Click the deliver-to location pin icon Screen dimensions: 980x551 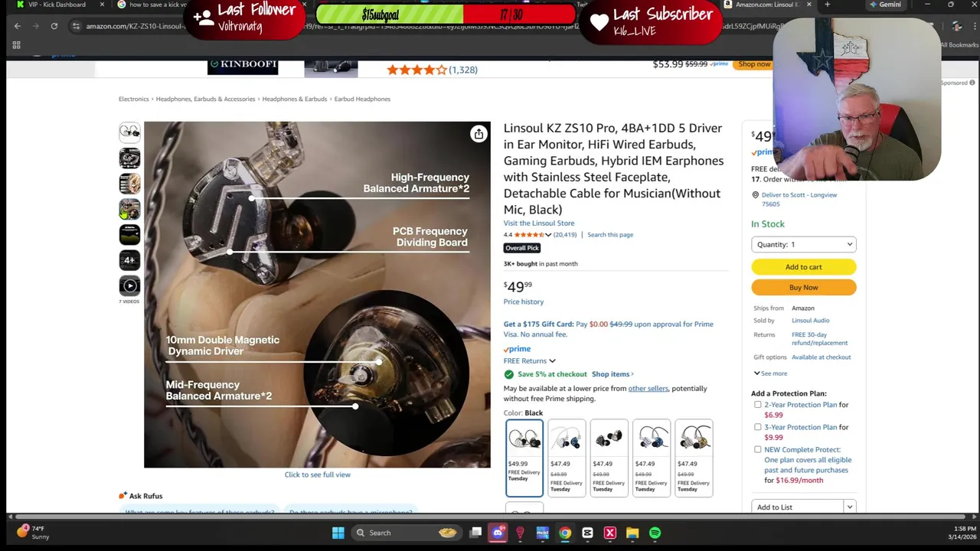(x=755, y=195)
